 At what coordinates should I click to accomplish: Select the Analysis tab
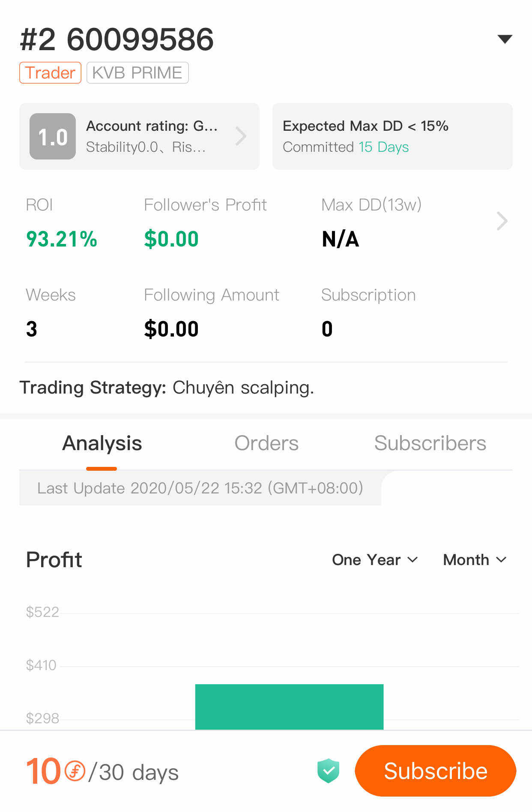pyautogui.click(x=102, y=443)
